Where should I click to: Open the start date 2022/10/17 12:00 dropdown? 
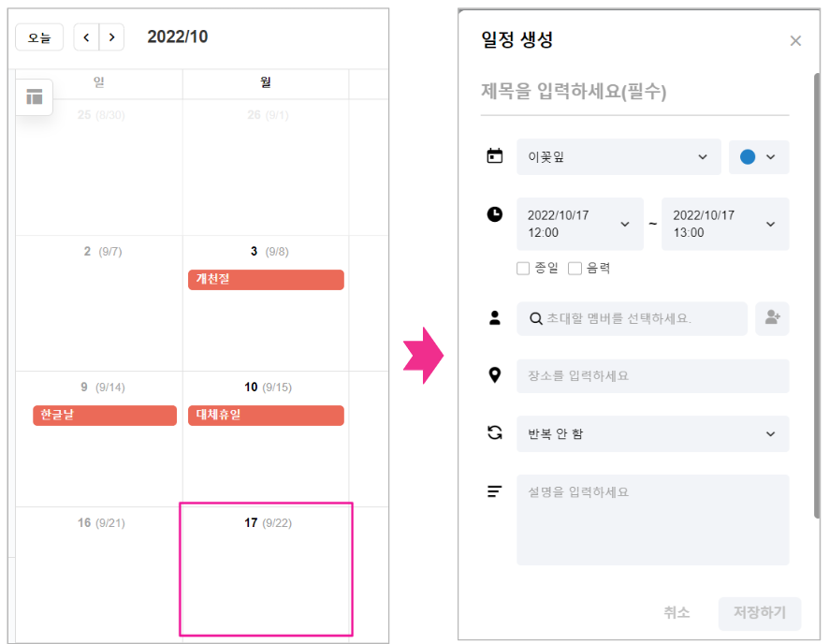point(579,224)
